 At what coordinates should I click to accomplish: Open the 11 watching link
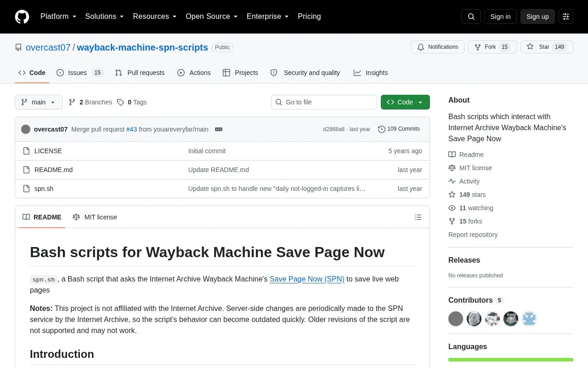[471, 208]
